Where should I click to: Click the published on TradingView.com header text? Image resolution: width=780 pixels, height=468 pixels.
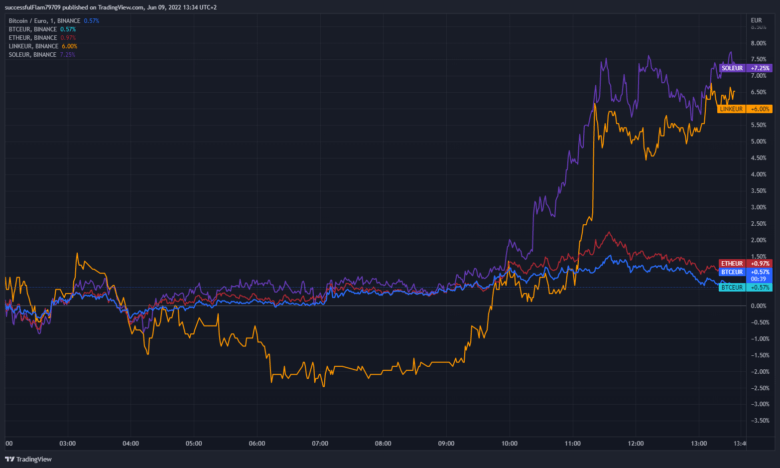click(103, 7)
